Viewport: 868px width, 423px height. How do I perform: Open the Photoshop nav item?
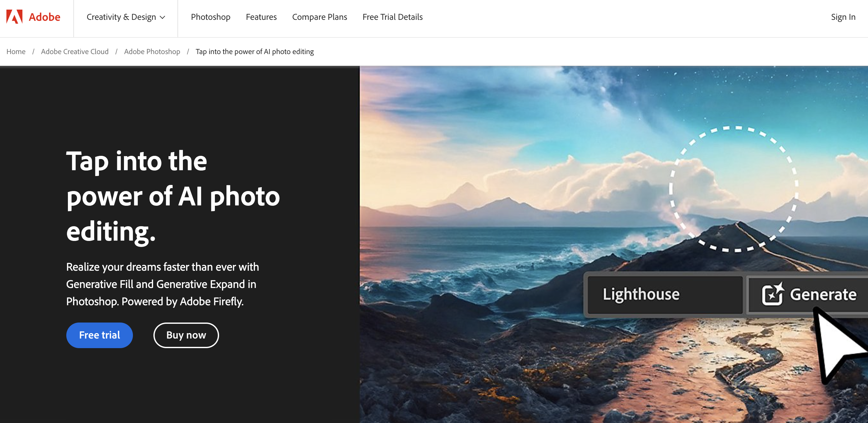(211, 17)
